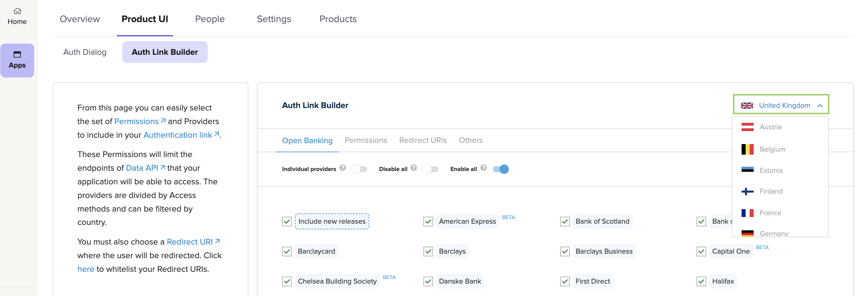Image resolution: width=868 pixels, height=296 pixels.
Task: Click the American Express provider label
Action: 467,222
